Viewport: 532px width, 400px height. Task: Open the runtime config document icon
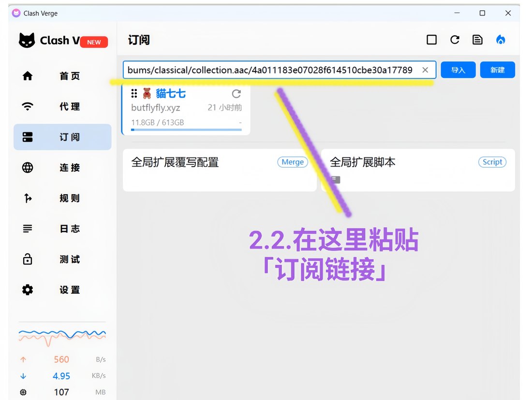(477, 40)
